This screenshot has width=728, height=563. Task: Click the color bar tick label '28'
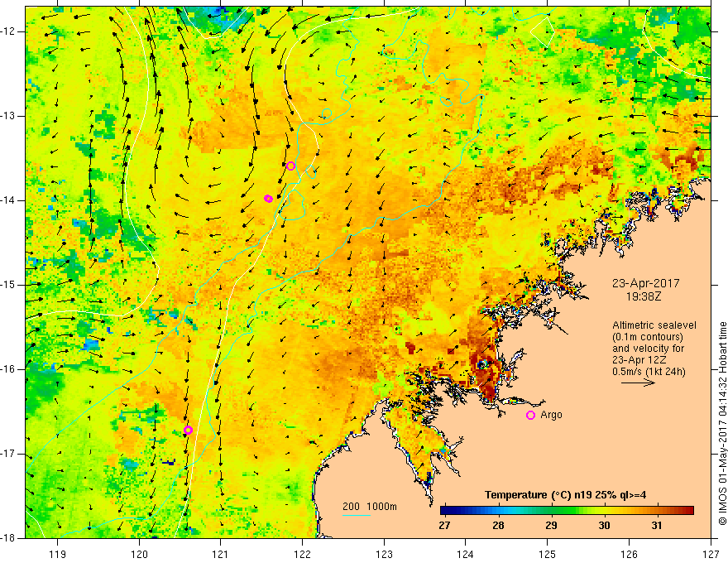coord(498,526)
